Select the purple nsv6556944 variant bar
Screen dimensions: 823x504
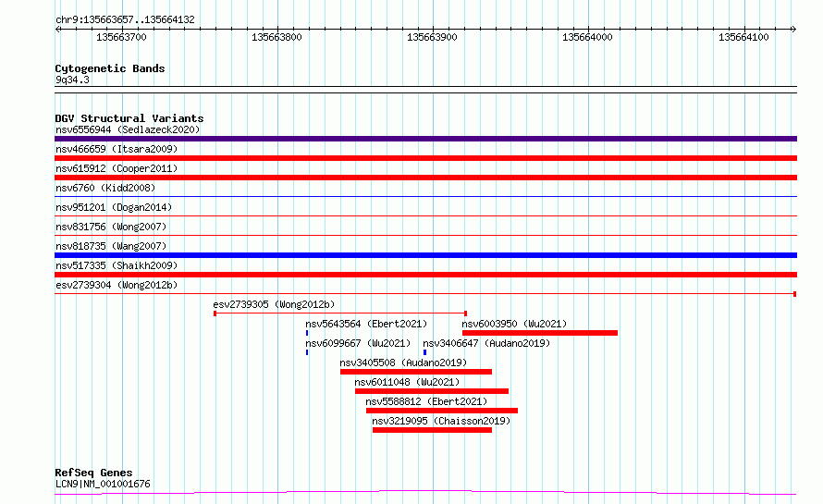click(x=425, y=139)
